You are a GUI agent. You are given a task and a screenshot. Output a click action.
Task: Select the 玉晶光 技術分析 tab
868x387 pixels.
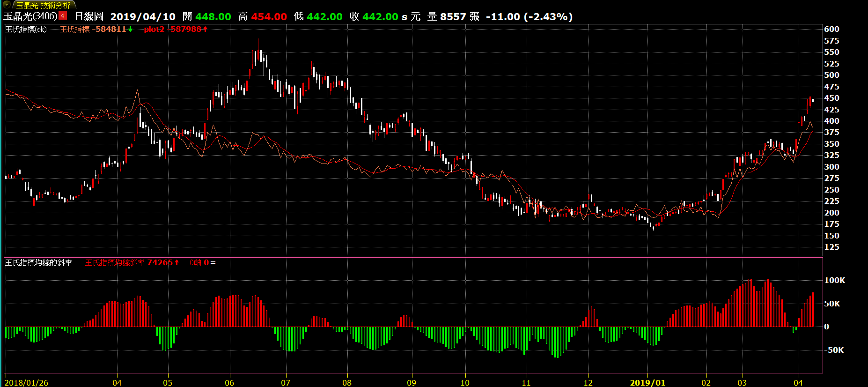43,5
